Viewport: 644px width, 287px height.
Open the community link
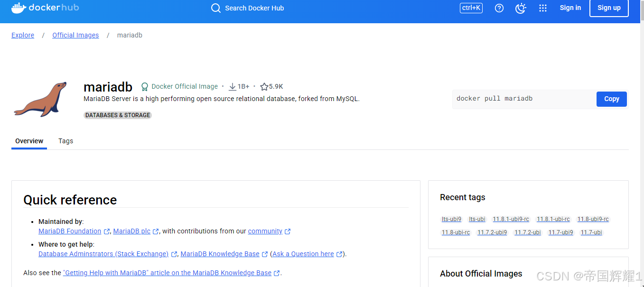point(265,231)
